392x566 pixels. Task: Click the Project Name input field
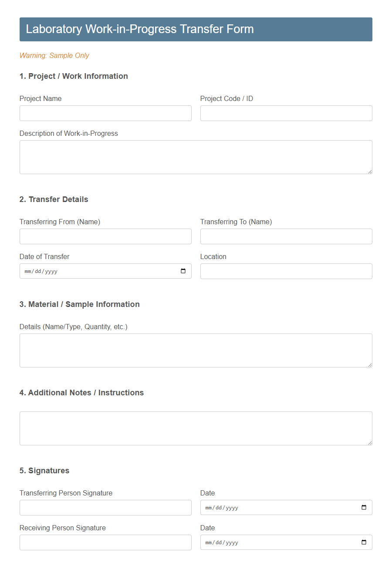[x=105, y=113]
